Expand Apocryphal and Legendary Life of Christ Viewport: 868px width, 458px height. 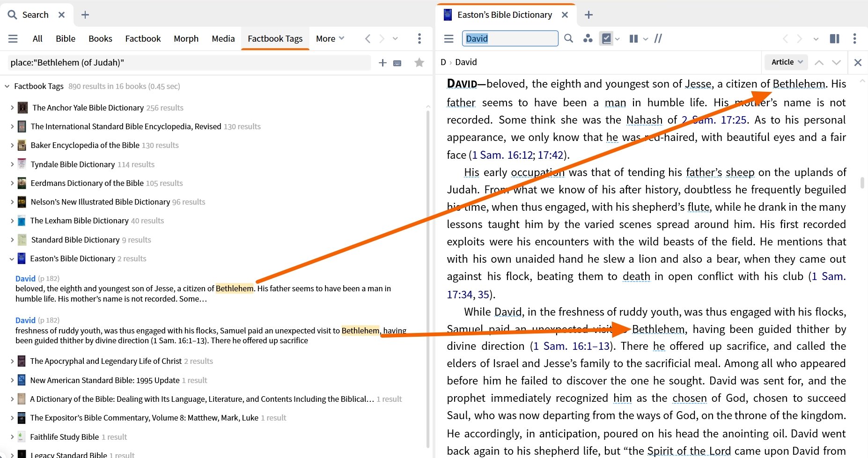click(12, 361)
